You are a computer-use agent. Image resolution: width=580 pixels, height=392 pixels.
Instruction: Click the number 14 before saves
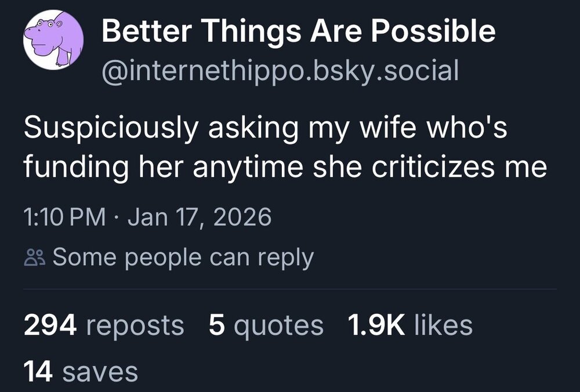(39, 371)
